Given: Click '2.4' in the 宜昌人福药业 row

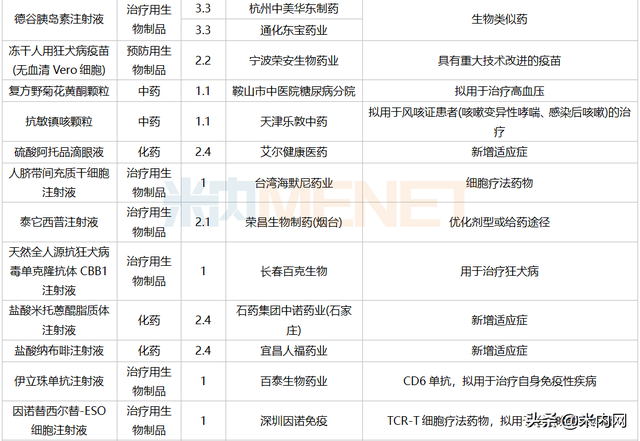Looking at the screenshot, I should click(203, 351).
